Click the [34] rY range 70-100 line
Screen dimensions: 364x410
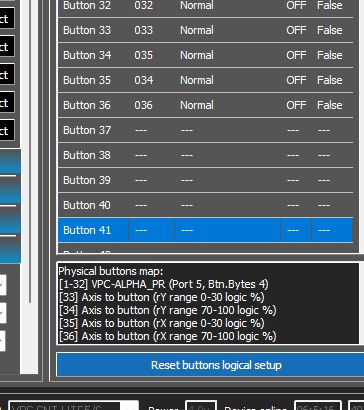168,310
